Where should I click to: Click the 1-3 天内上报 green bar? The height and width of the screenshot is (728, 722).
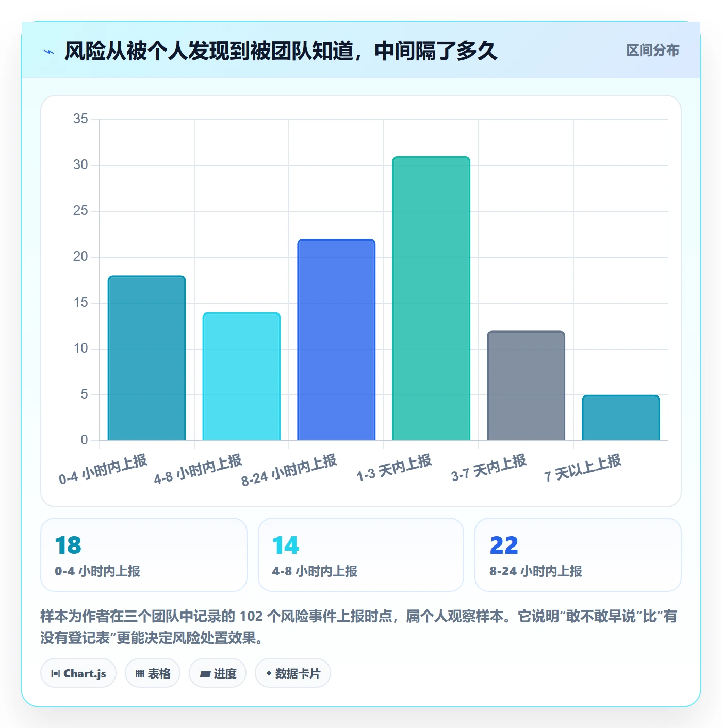tap(431, 299)
